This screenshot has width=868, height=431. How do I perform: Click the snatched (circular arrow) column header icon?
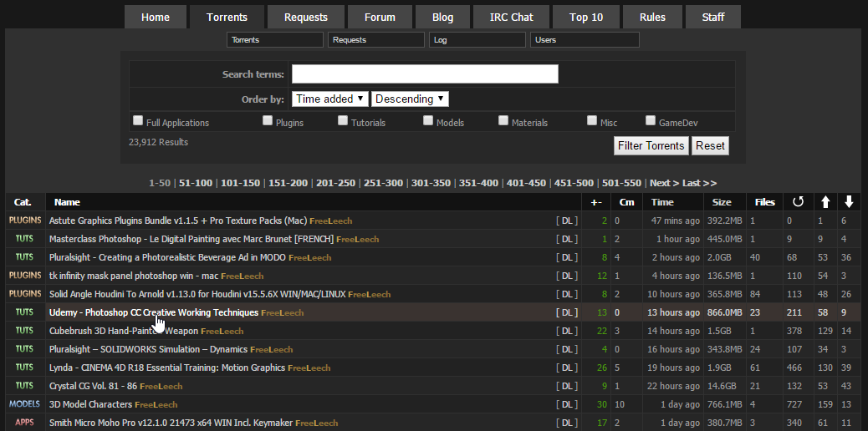click(x=798, y=202)
